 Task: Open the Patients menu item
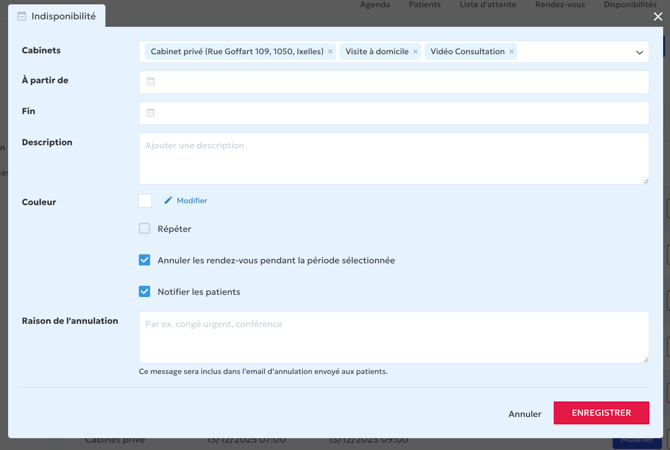tap(424, 5)
